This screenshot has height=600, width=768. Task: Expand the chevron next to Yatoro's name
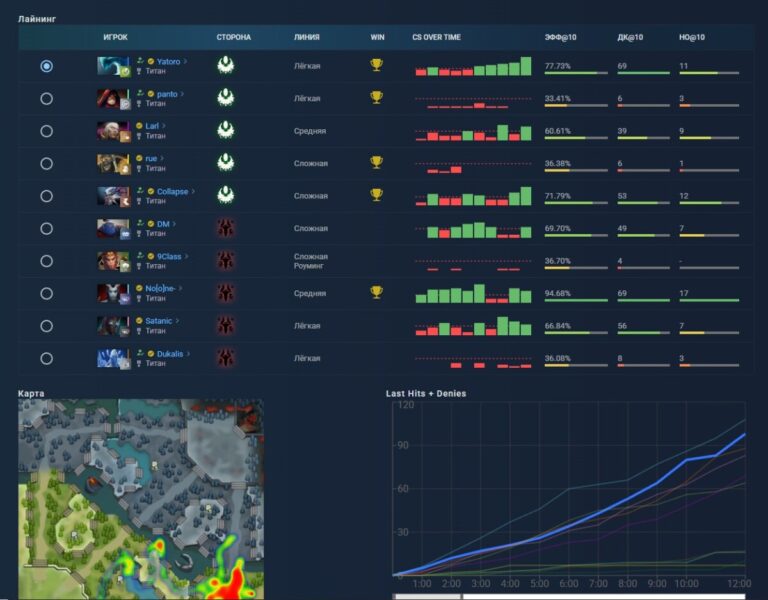coord(186,61)
